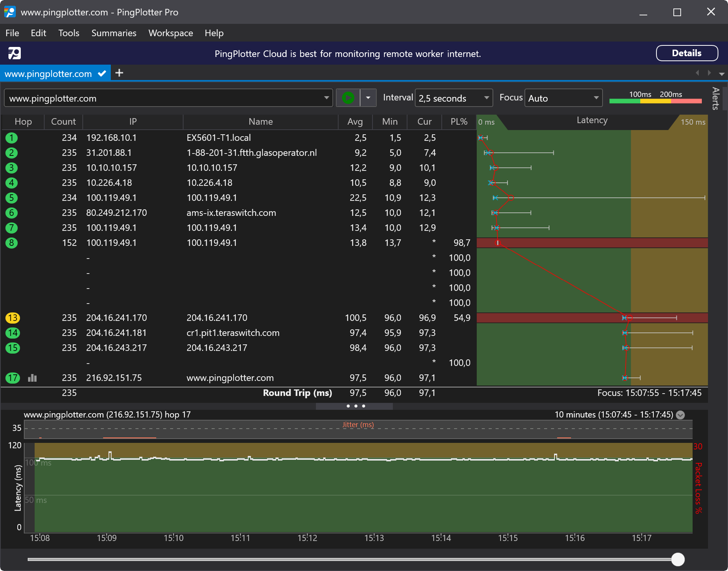Image resolution: width=728 pixels, height=571 pixels.
Task: Open the target address dropdown
Action: [x=326, y=98]
